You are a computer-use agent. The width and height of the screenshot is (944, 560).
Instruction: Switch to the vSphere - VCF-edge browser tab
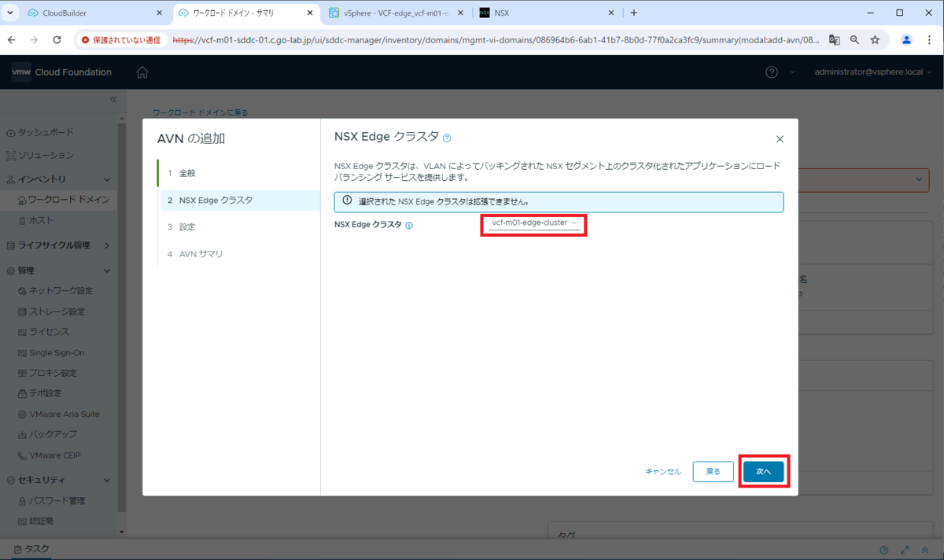(394, 13)
